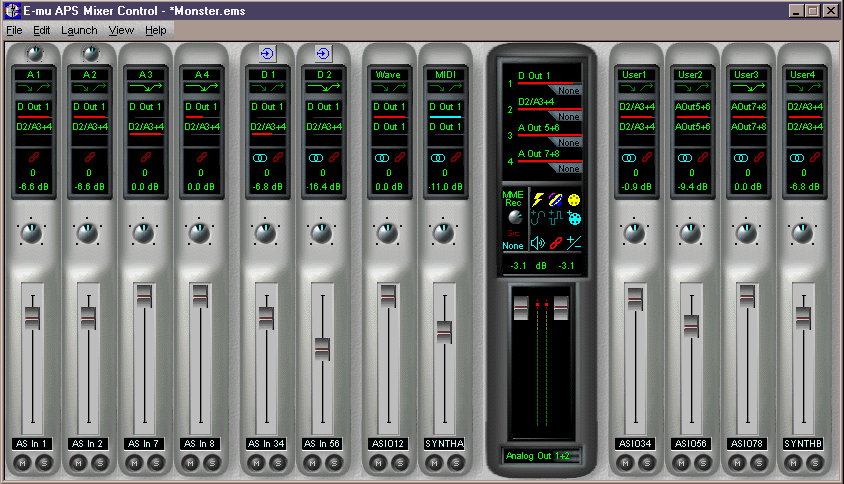Solo the SYNTHA channel

(x=456, y=462)
